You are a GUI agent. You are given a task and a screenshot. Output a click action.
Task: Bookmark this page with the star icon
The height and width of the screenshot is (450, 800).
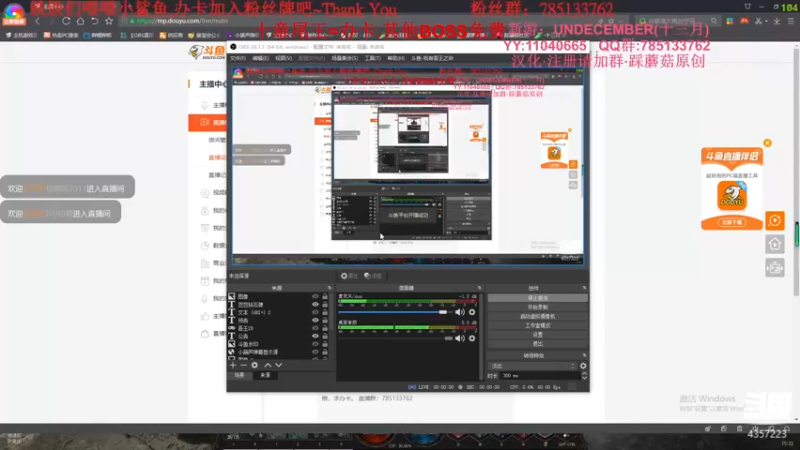tap(109, 21)
